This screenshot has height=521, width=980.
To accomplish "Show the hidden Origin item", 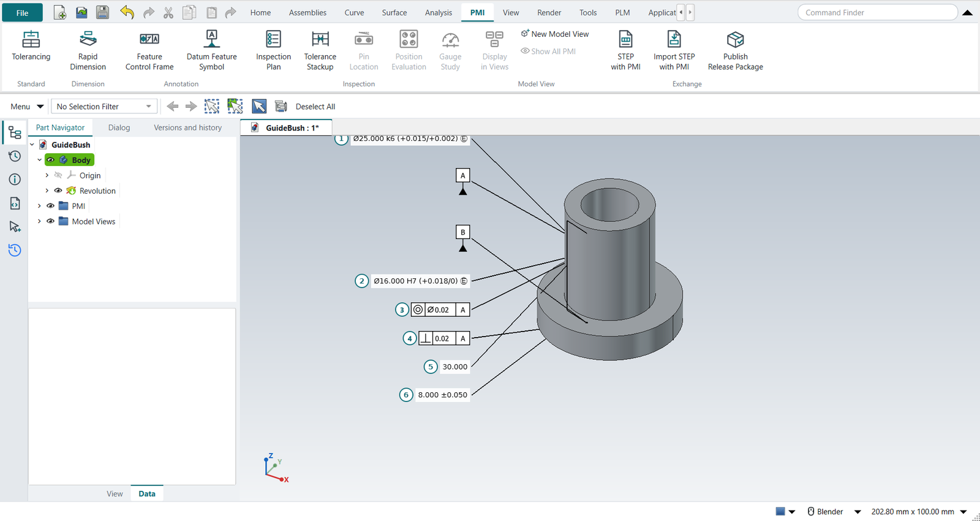I will (58, 175).
